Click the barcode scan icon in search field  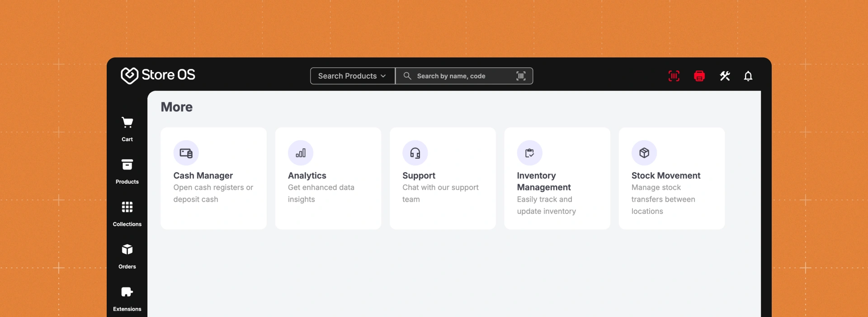521,76
